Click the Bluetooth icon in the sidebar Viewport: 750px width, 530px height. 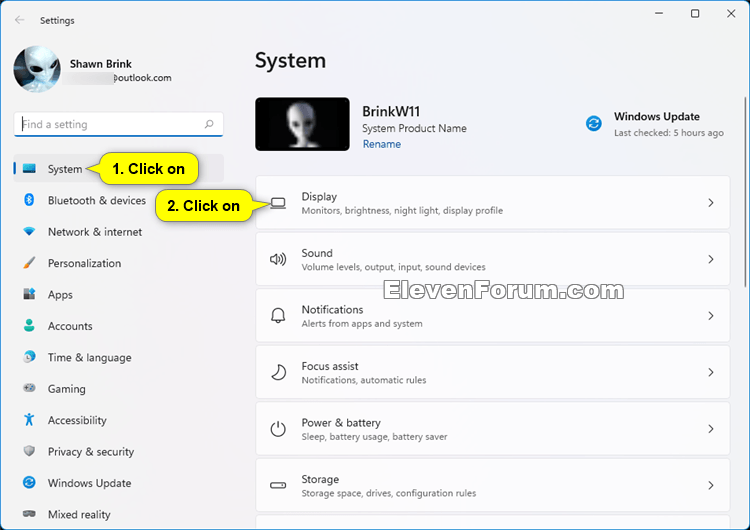29,200
